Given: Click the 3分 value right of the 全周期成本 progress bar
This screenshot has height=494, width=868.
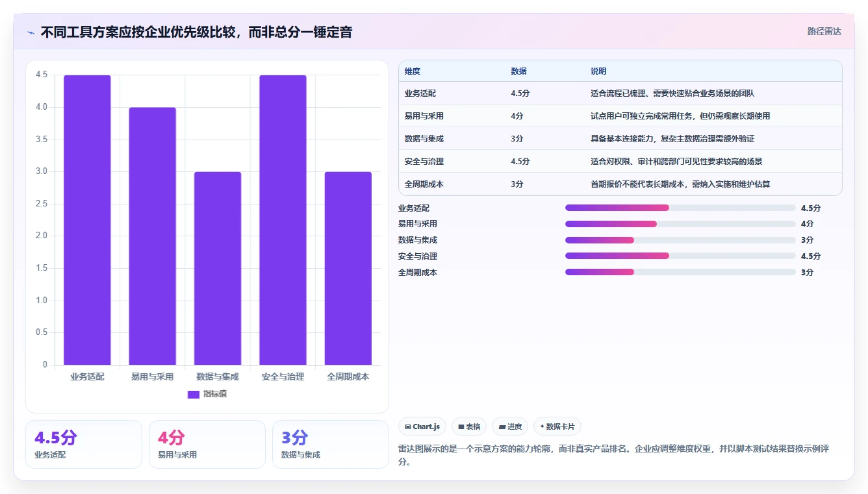Looking at the screenshot, I should coord(808,272).
